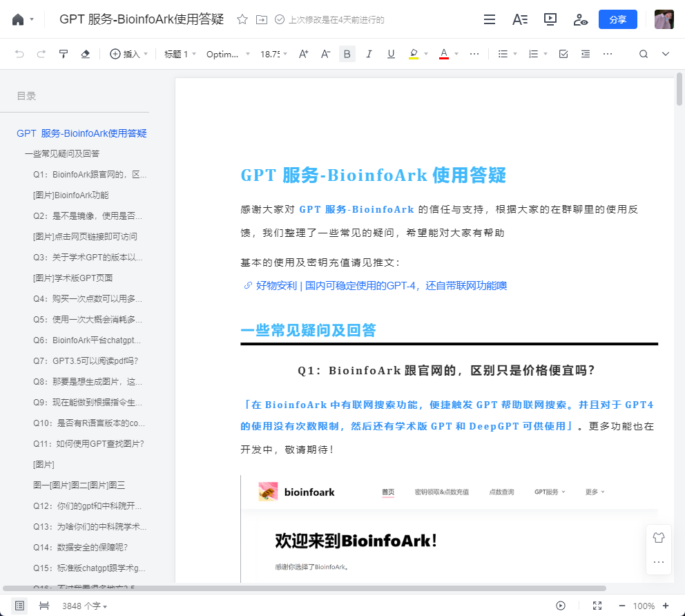Click the home icon at top left
The width and height of the screenshot is (685, 616).
pos(18,19)
